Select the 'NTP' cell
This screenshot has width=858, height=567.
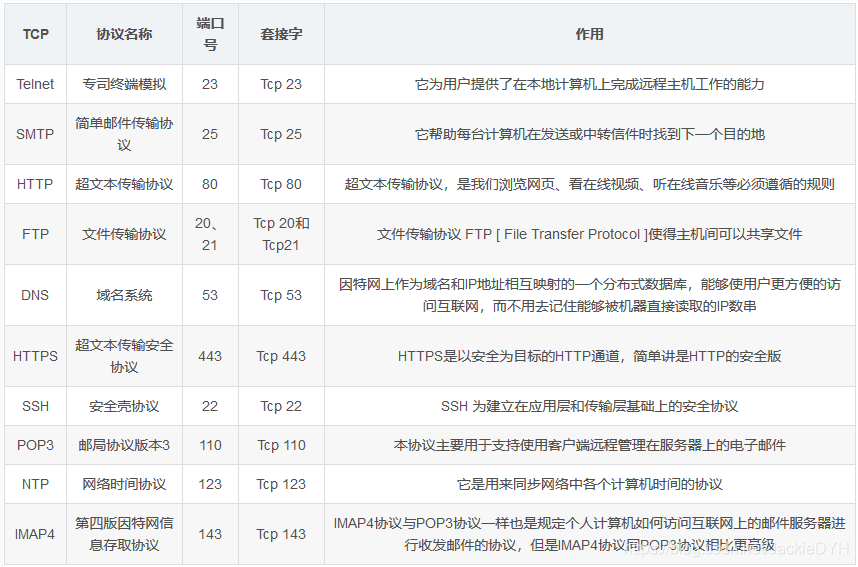pyautogui.click(x=36, y=484)
